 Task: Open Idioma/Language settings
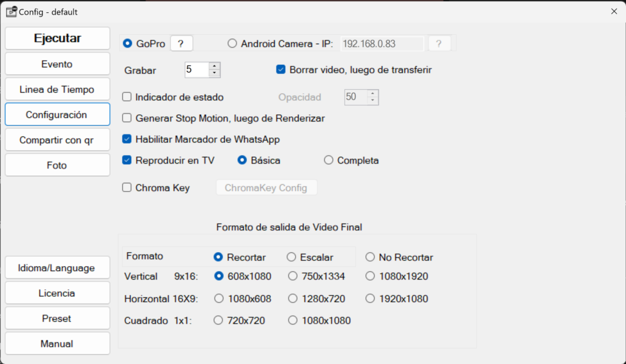click(57, 268)
